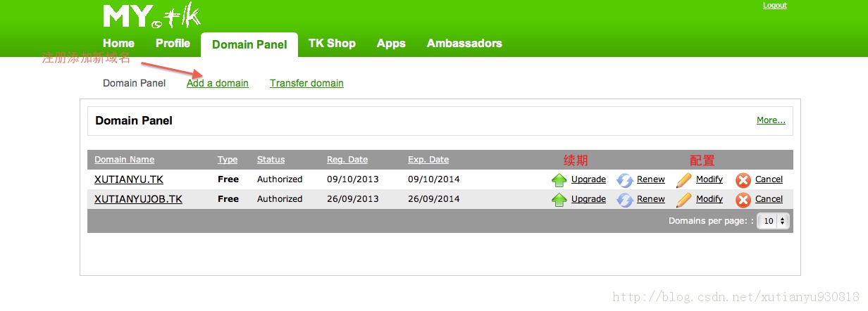Switch to the TK Shop tab
Viewport: 868px width, 311px height.
coord(332,43)
